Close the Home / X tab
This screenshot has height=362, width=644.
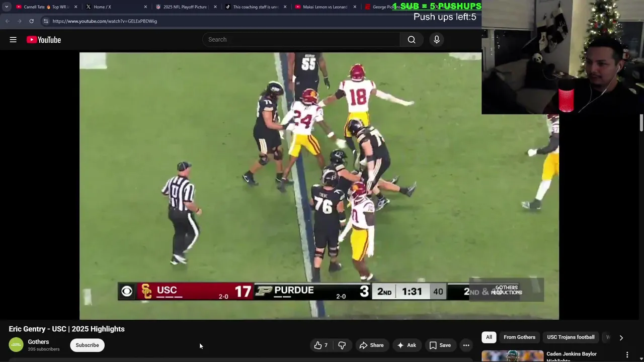pyautogui.click(x=145, y=7)
